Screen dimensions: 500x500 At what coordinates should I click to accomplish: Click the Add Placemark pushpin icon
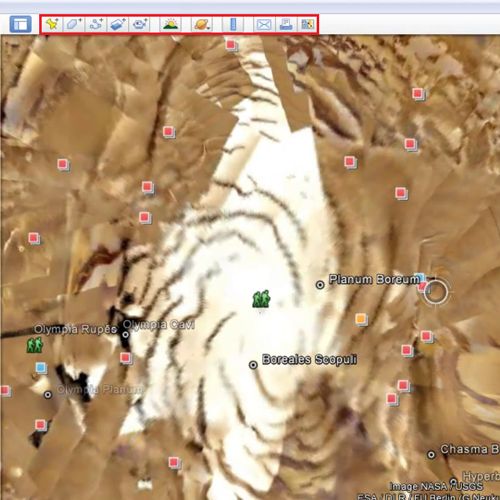52,24
